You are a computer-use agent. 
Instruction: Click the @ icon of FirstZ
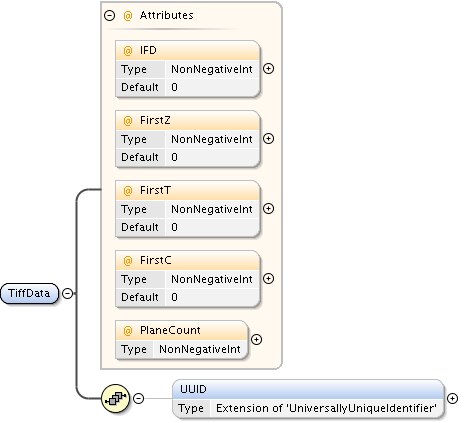point(128,121)
